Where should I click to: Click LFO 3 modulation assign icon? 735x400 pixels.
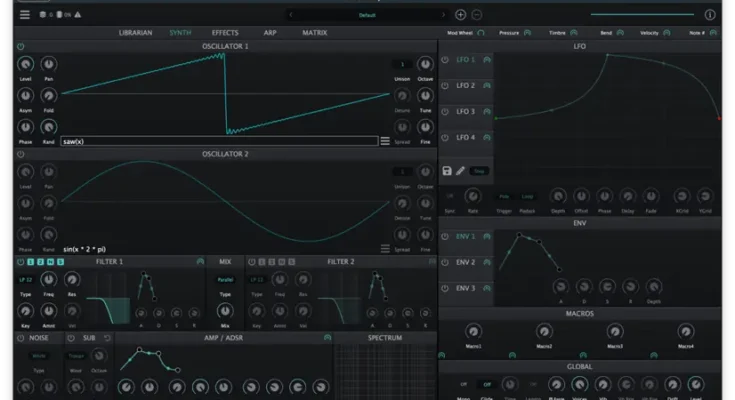coord(487,112)
